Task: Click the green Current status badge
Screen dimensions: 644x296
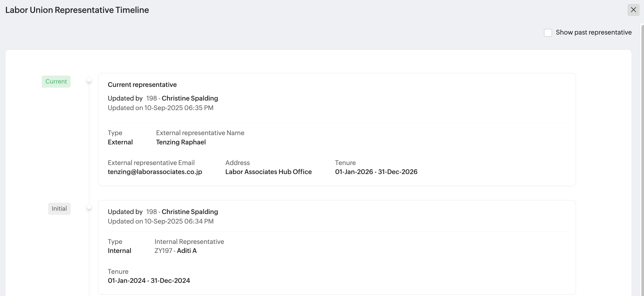Action: coord(56,81)
